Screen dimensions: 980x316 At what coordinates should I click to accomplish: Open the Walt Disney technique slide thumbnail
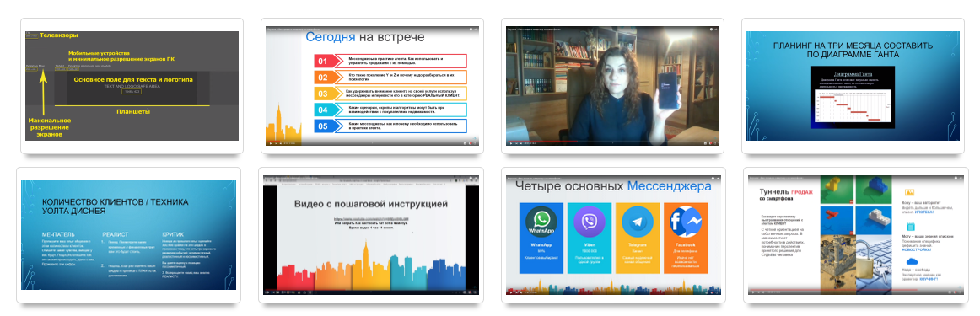(x=129, y=235)
